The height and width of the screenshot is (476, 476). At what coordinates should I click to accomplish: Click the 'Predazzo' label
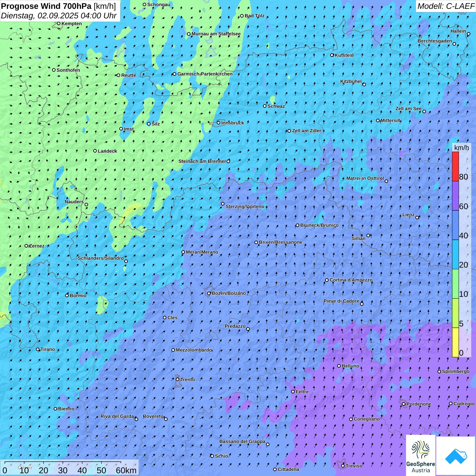pos(235,326)
